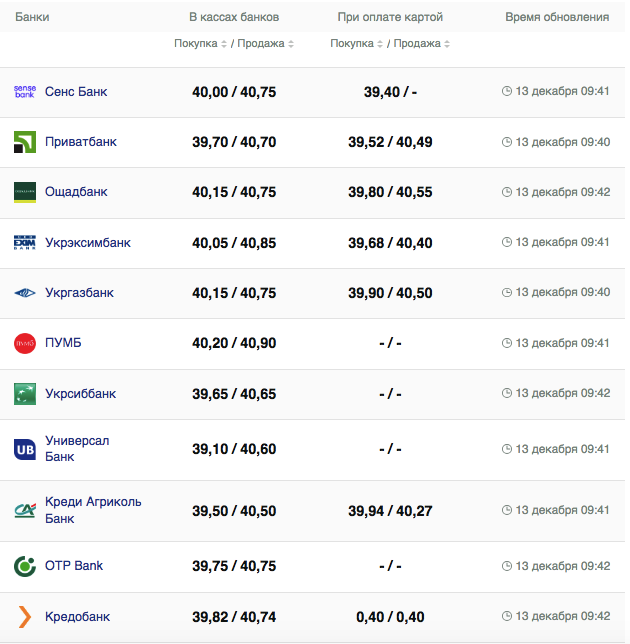Click the Ukreximbank logo icon
Screen dimensions: 630x644
[x=25, y=242]
